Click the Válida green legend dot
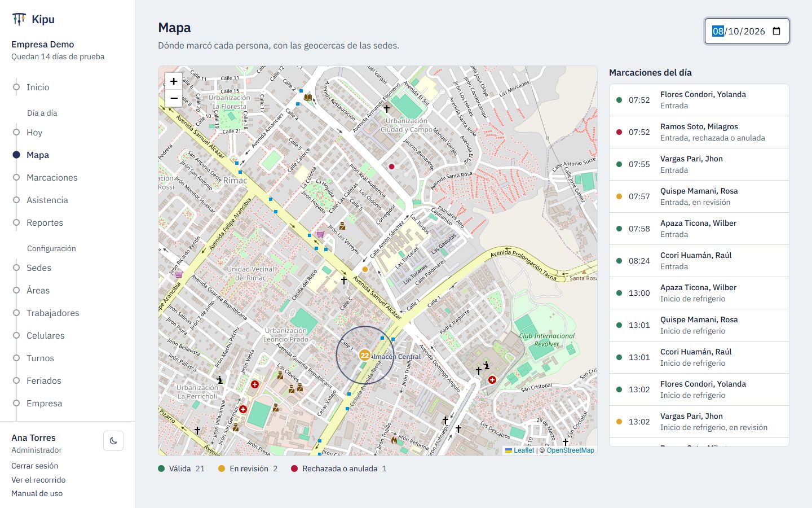This screenshot has height=508, width=812. click(161, 468)
